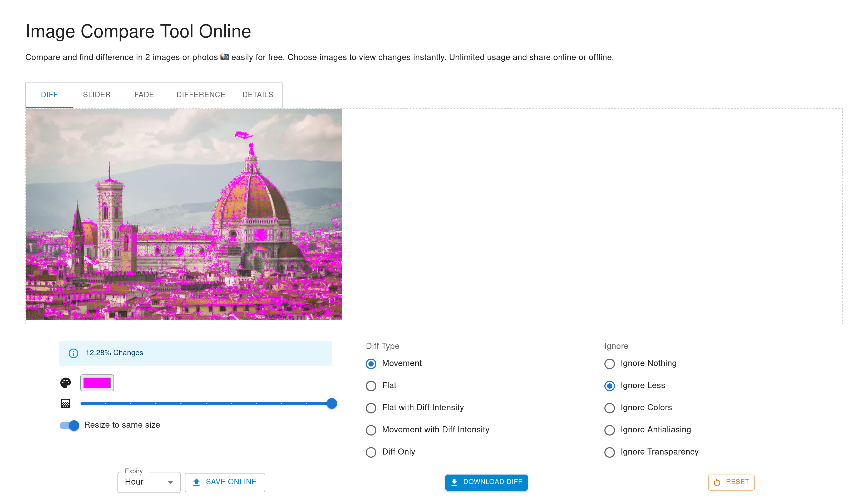Click the info icon beside 12.28% Changes

(x=73, y=353)
